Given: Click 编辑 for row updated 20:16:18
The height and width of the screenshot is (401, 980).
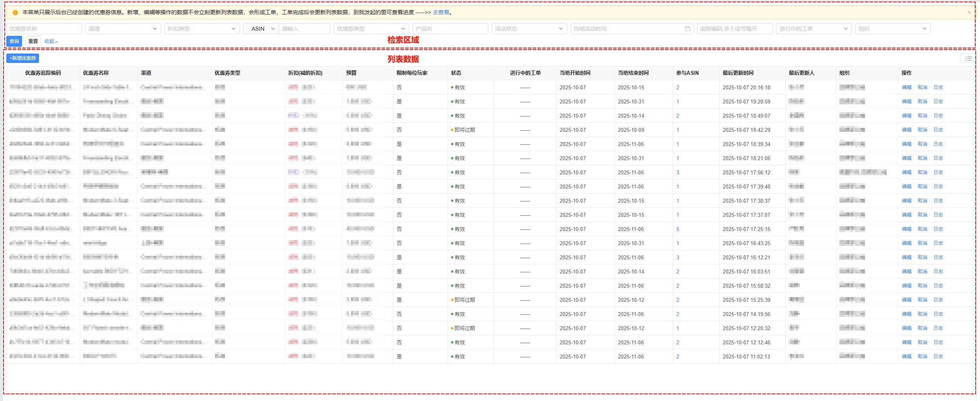Looking at the screenshot, I should (906, 87).
